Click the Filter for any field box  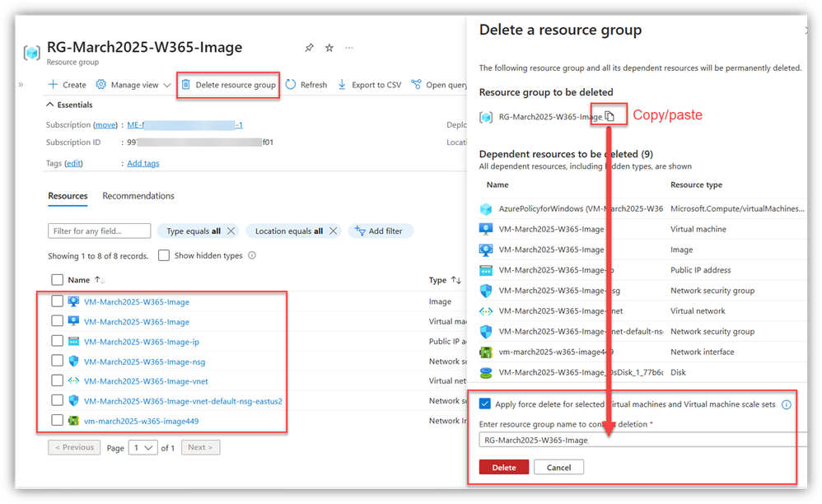pos(99,231)
